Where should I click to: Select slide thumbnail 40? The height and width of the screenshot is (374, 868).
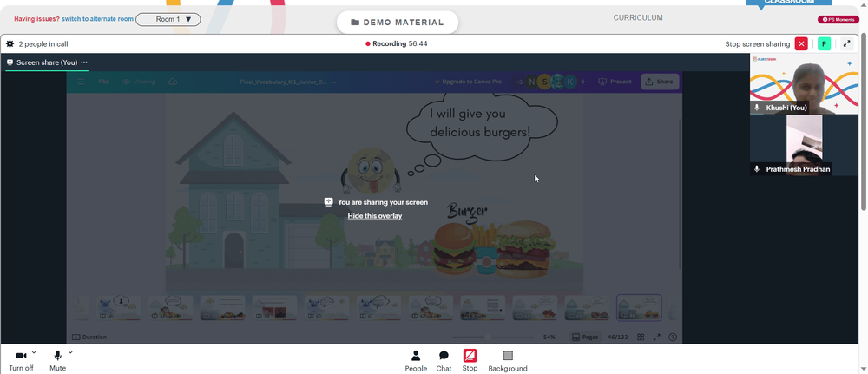(326, 307)
